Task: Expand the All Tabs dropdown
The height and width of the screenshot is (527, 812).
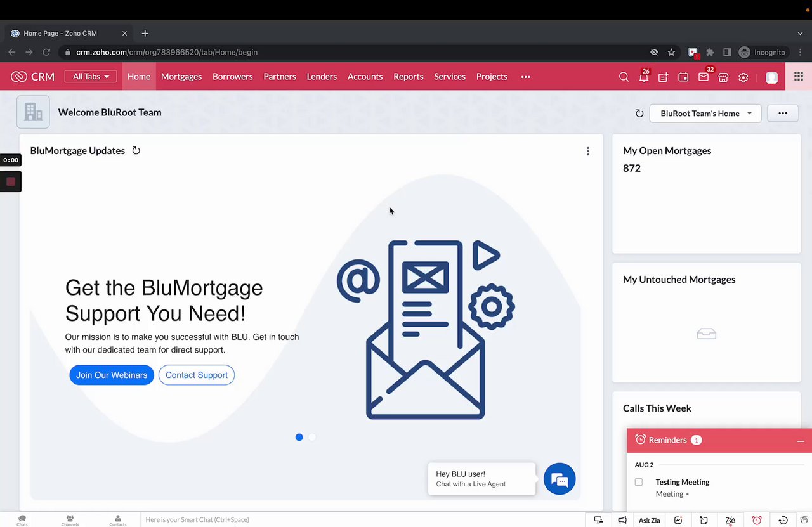Action: coord(91,77)
